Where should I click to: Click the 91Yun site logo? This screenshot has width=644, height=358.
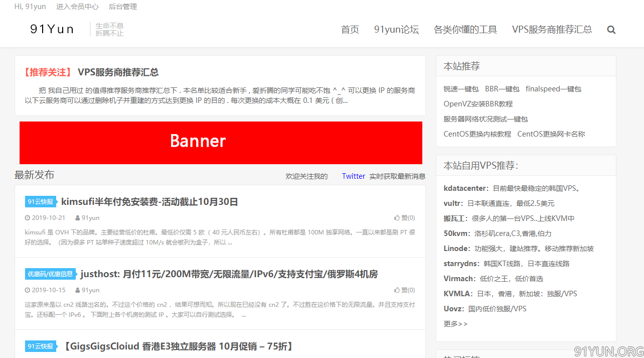[x=52, y=29]
